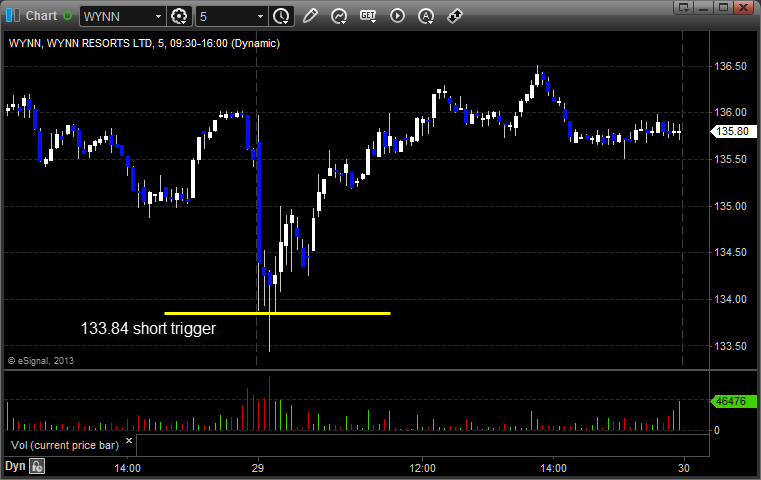The image size is (761, 480).
Task: Close the chart window
Action: click(x=744, y=7)
